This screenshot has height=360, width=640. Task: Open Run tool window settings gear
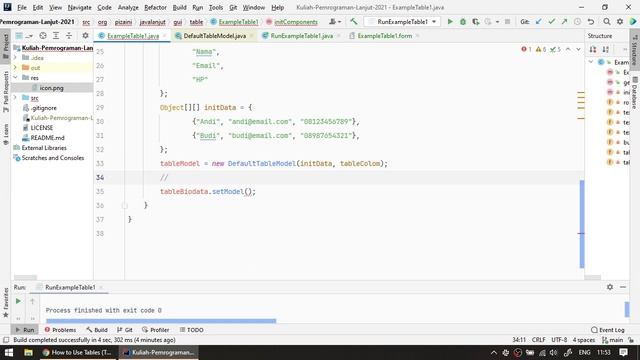(610, 287)
